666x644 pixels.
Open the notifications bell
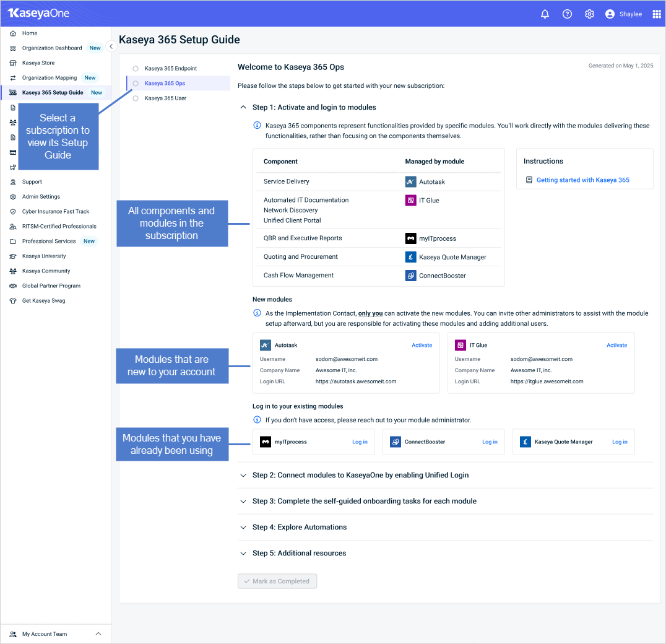click(x=545, y=14)
